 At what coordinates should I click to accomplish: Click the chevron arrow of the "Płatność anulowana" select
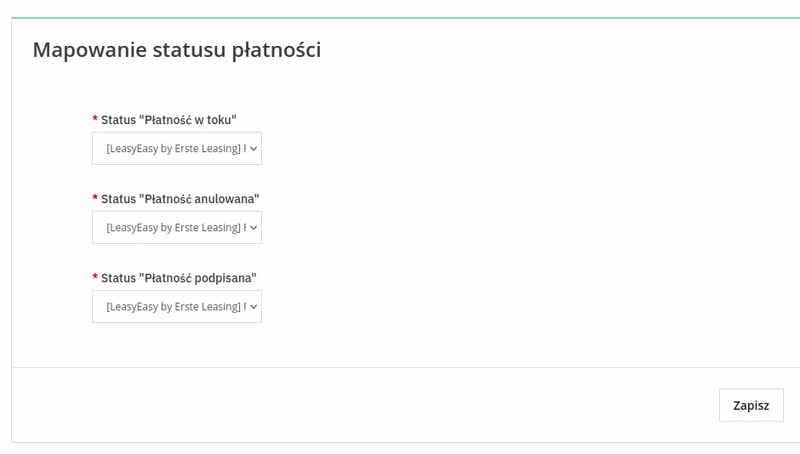coord(254,227)
